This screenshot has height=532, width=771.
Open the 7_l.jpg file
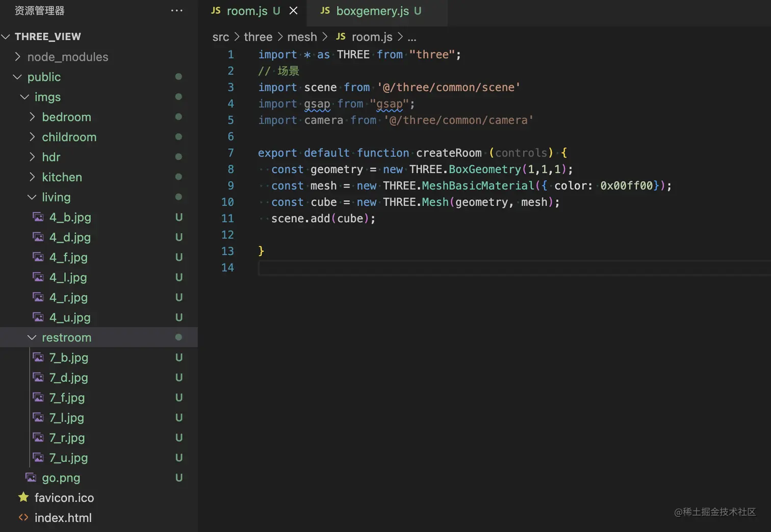pyautogui.click(x=67, y=418)
